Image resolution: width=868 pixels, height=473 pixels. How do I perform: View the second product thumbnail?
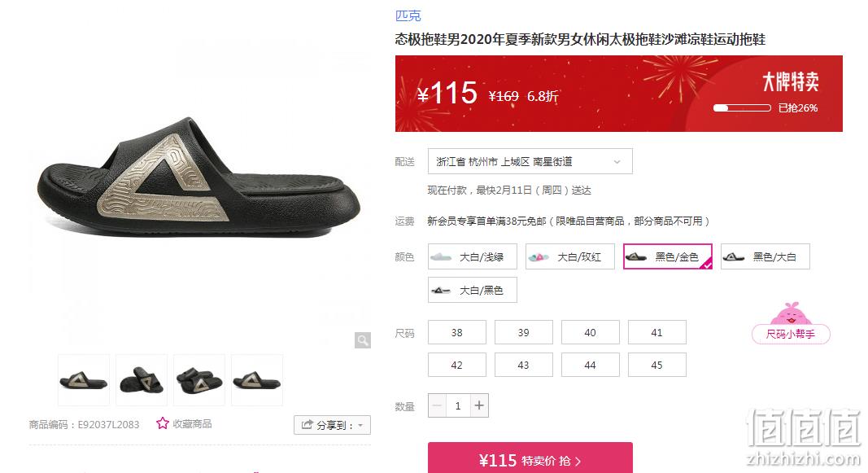click(x=142, y=380)
